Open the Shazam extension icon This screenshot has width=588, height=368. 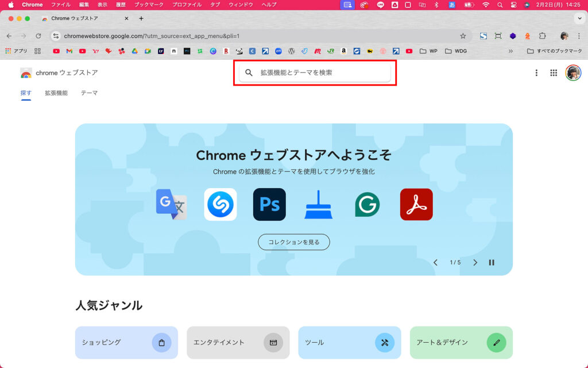coord(220,204)
